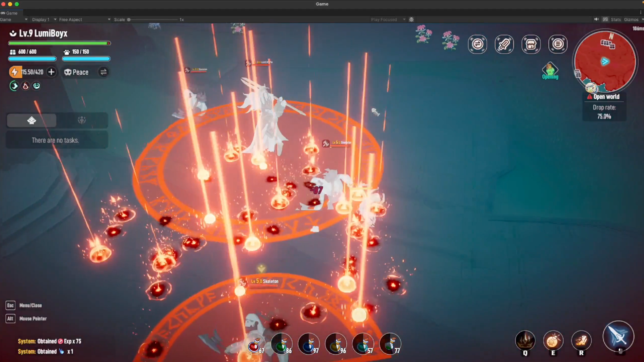This screenshot has height=362, width=644.
Task: Open the Free Aspect dropdown
Action: pos(85,19)
